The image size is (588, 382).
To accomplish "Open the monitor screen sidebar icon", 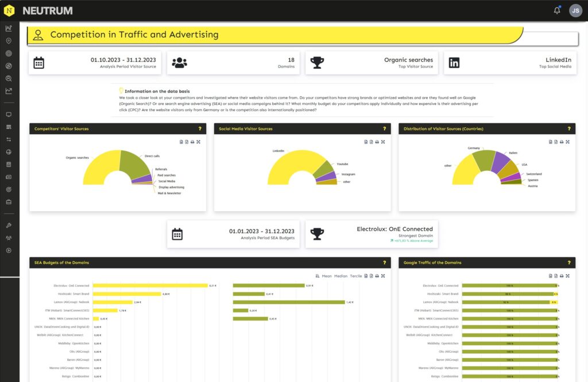I will [x=9, y=115].
